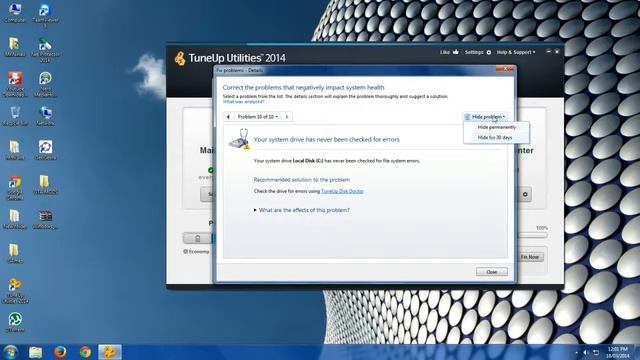
Task: Click the disk doctor stethoscope icon
Action: click(x=239, y=140)
